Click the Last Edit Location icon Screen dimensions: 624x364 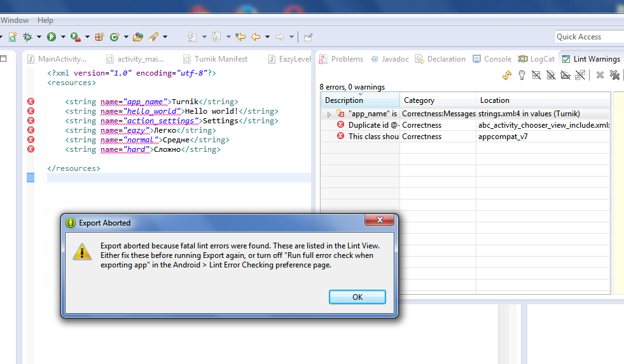pos(240,37)
